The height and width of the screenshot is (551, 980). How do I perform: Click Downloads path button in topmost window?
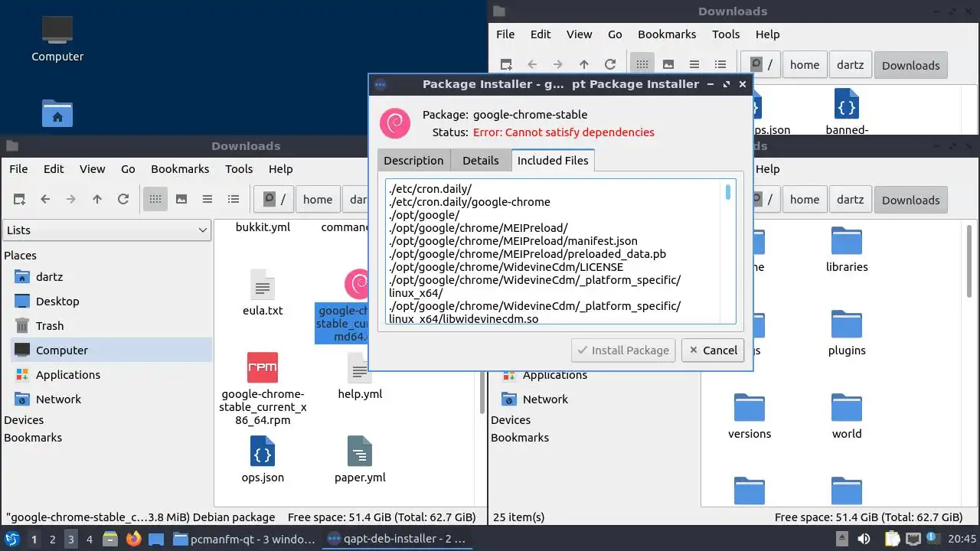pos(910,65)
